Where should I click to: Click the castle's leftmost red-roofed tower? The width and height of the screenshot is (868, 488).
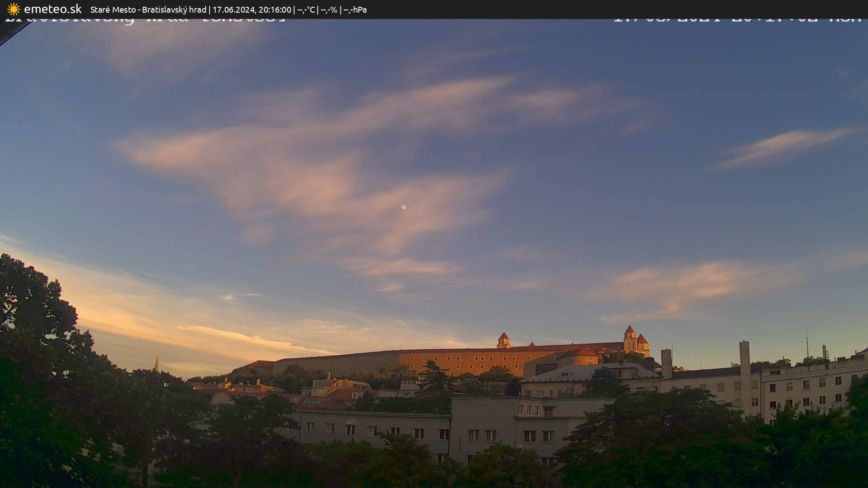tap(503, 340)
